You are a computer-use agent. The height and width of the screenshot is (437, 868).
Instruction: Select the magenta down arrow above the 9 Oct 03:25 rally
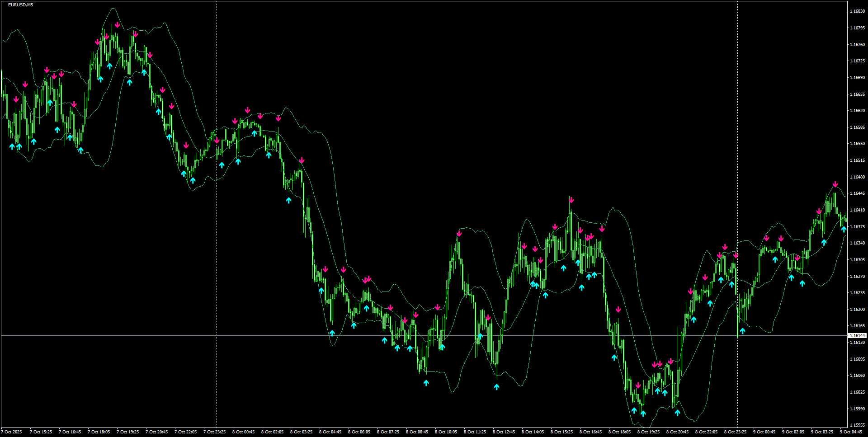[x=835, y=184]
